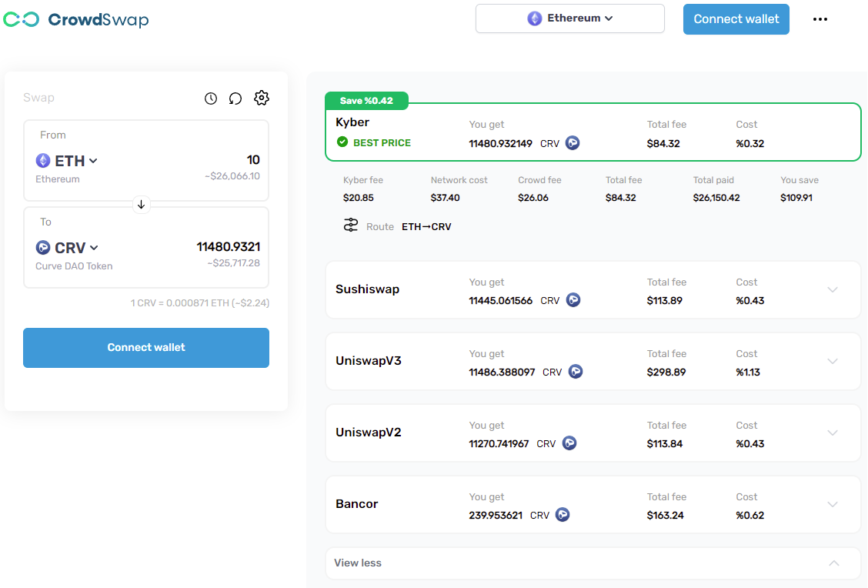This screenshot has width=868, height=588.
Task: Expand the Sushiswap quote details
Action: coord(833,289)
